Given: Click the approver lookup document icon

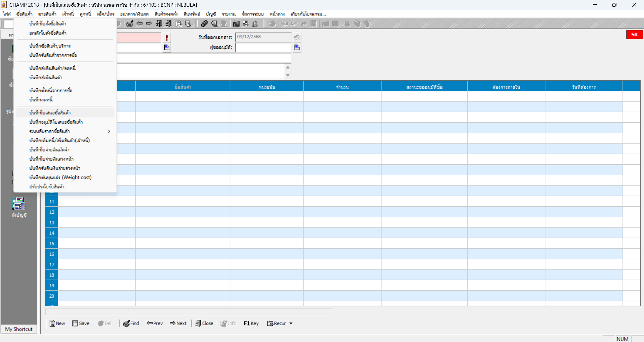Looking at the screenshot, I should [x=297, y=47].
